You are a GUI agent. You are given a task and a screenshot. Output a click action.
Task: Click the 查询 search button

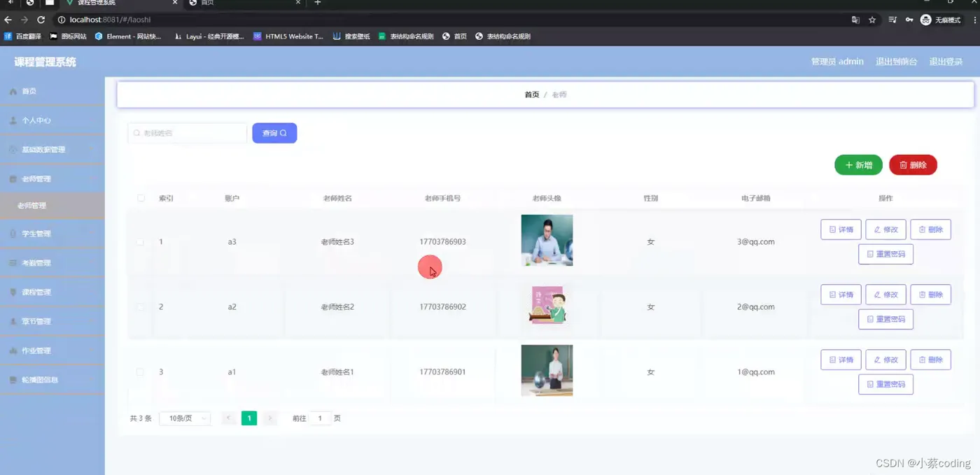tap(274, 133)
